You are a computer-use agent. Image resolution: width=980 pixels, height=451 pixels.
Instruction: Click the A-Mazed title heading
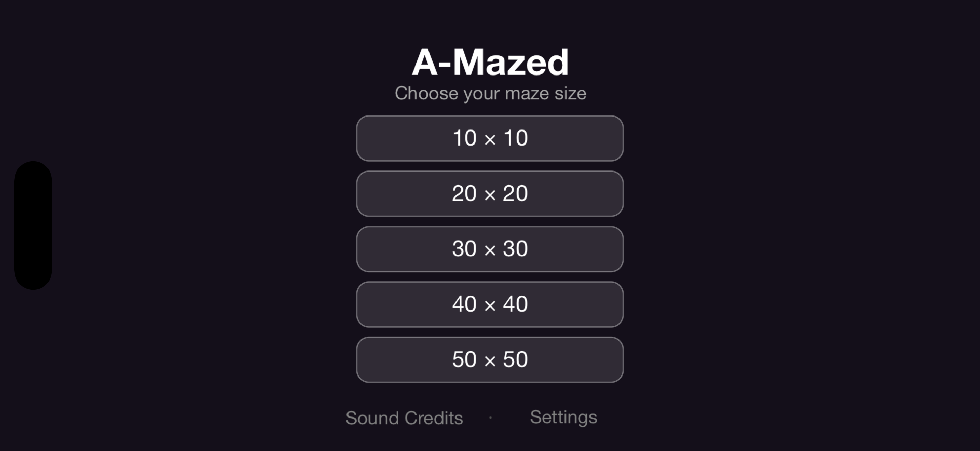(490, 63)
